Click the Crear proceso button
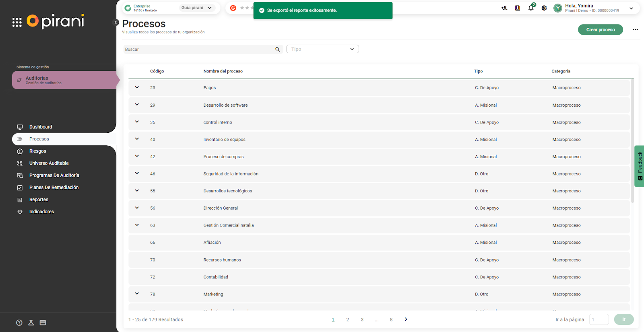The height and width of the screenshot is (332, 644). point(600,30)
